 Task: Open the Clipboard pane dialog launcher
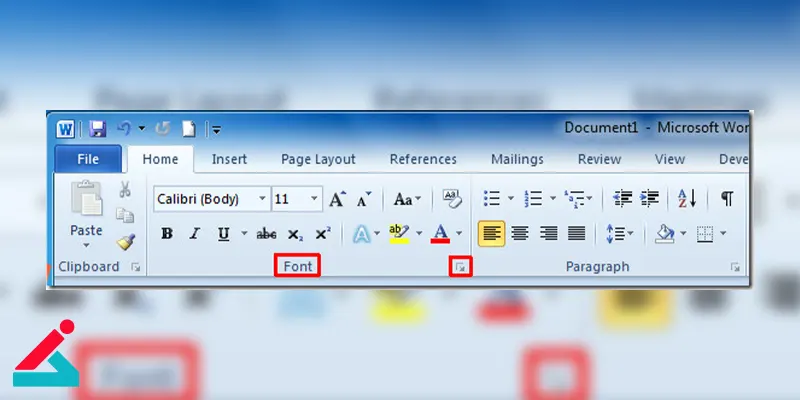135,267
